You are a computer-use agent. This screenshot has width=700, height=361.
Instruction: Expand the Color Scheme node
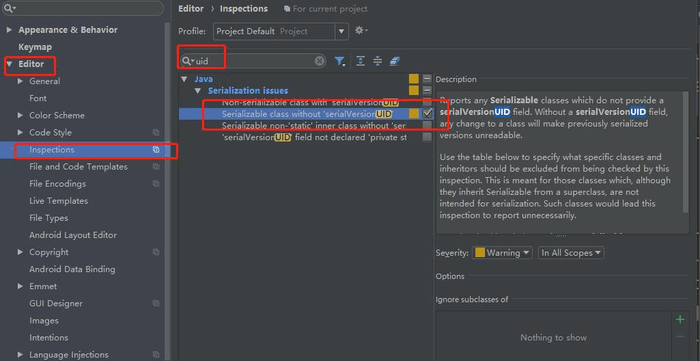click(x=20, y=115)
